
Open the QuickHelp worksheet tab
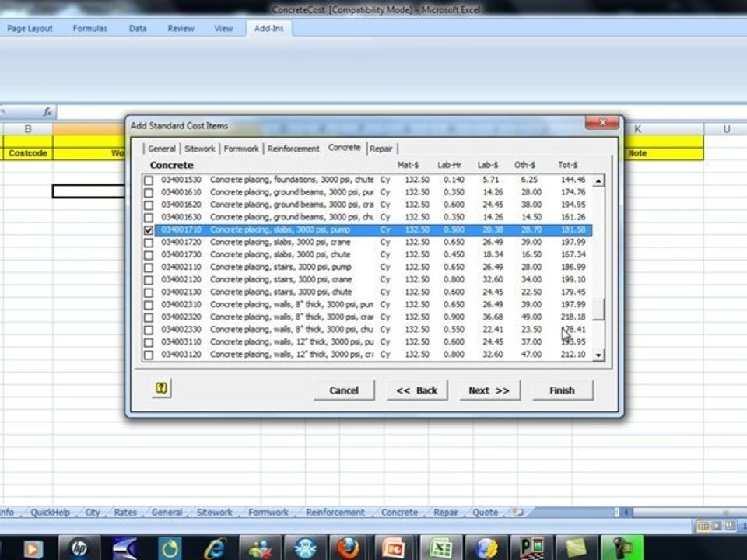tap(50, 513)
